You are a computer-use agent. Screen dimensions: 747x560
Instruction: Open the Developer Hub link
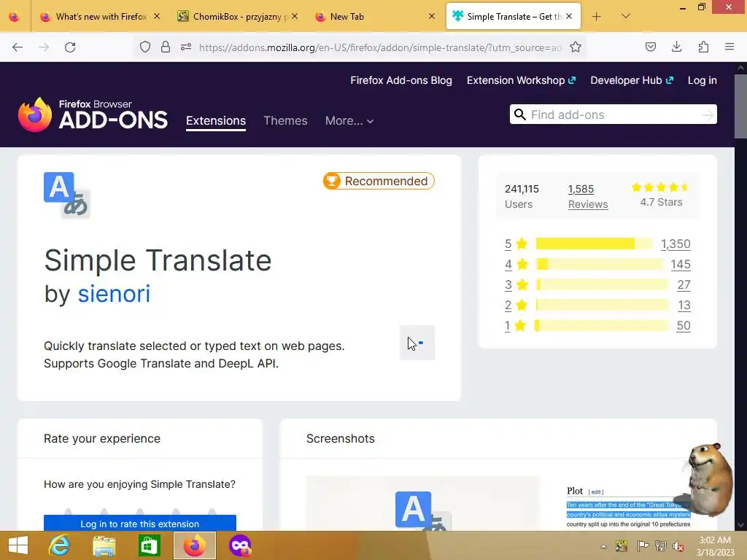click(x=632, y=80)
